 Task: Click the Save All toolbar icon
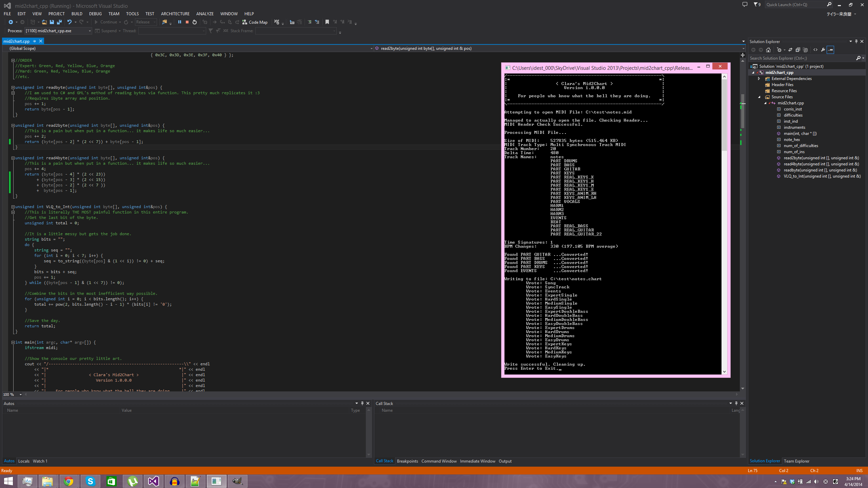[x=59, y=22]
